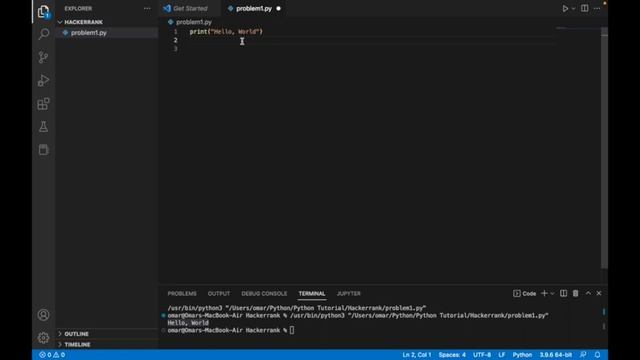Click the feedback icon in status bar
This screenshot has width=640, height=360.
pyautogui.click(x=583, y=355)
